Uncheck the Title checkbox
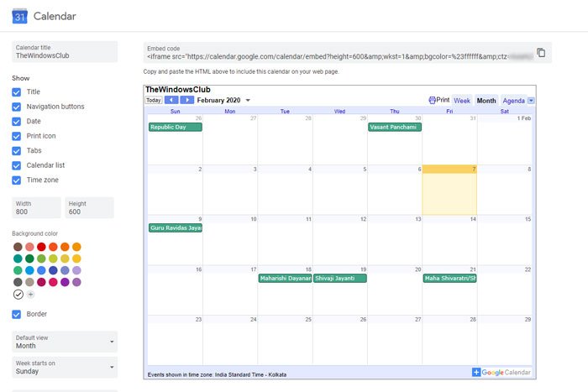 point(17,92)
